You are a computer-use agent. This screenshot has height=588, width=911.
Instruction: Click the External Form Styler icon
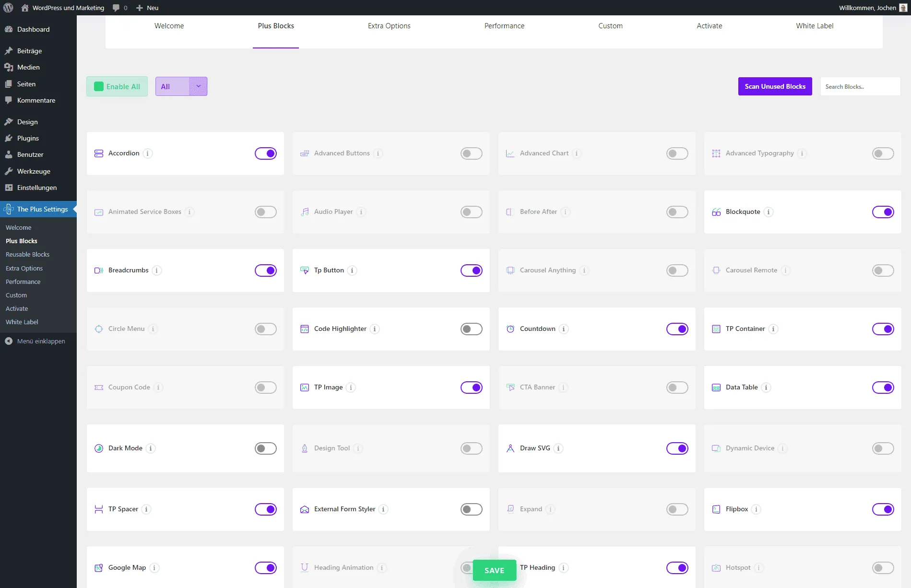point(305,509)
